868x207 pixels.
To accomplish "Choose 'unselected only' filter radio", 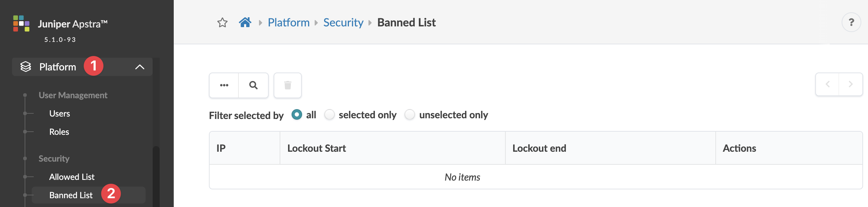I will coord(410,115).
